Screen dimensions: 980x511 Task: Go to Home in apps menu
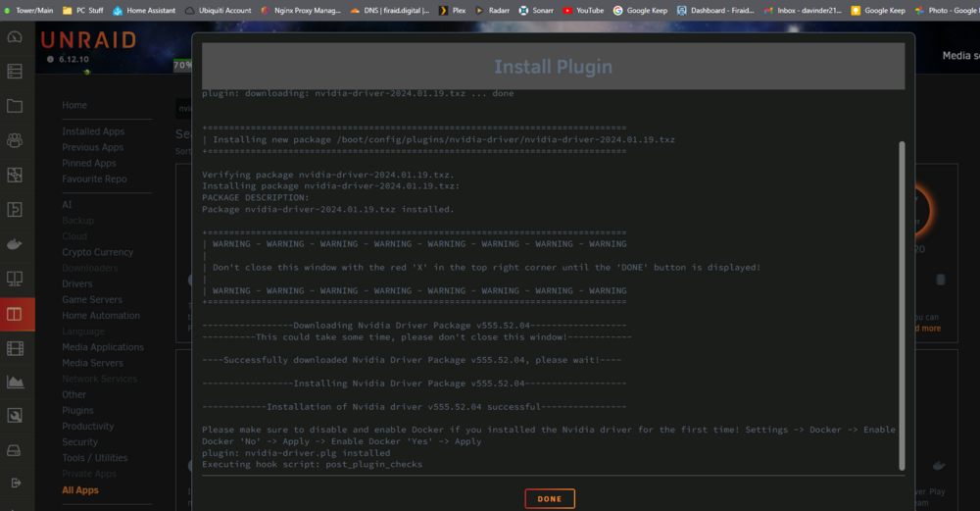pyautogui.click(x=74, y=105)
